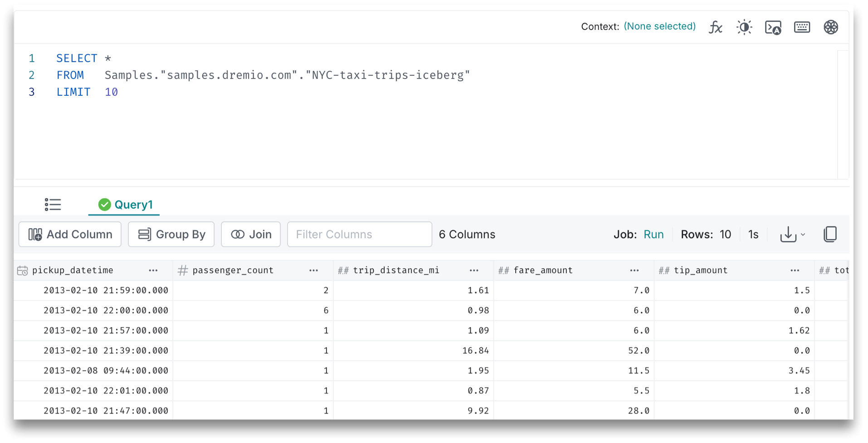Toggle the light/dark theme icon
This screenshot has height=443, width=868.
point(744,27)
